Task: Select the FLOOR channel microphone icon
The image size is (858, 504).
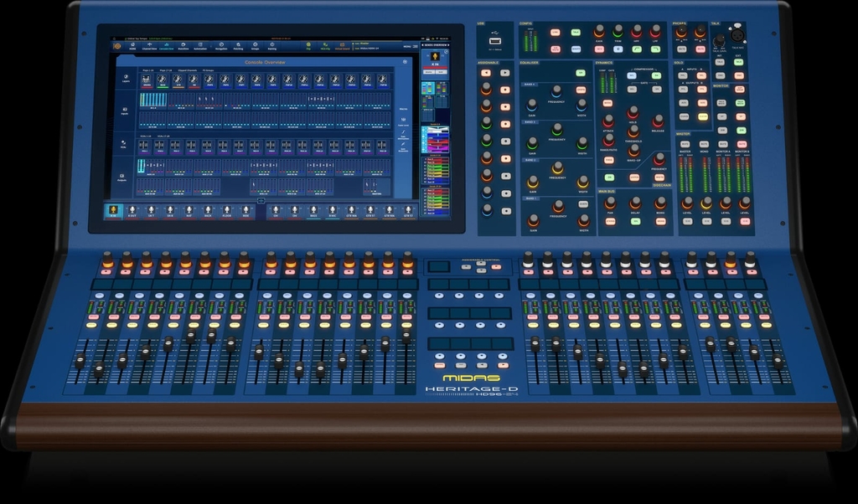Action: click(227, 210)
